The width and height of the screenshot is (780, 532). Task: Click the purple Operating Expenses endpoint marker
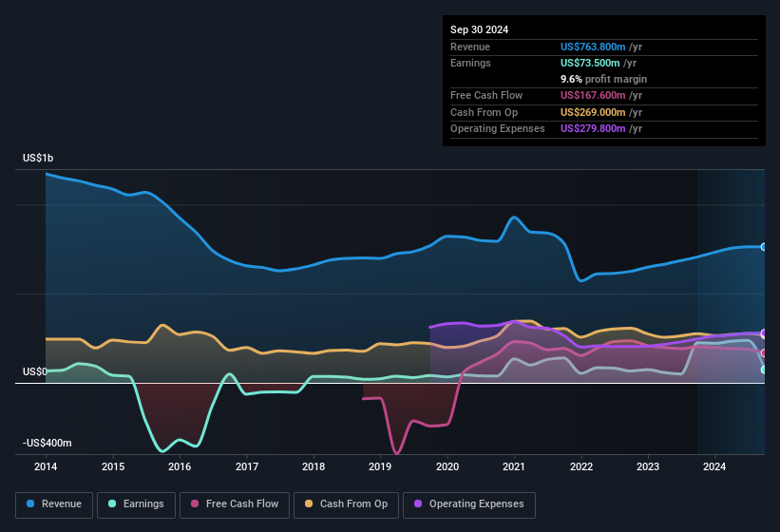point(764,333)
